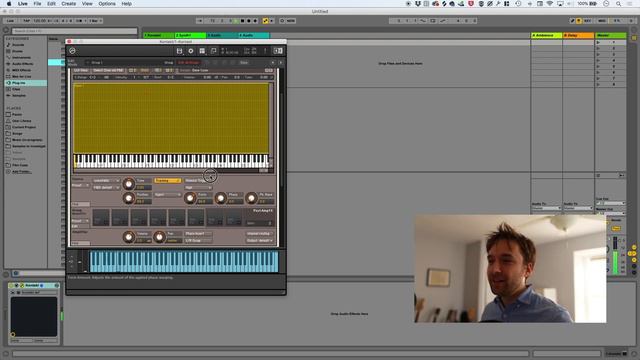Viewport: 640px width, 360px height.
Task: Adjust the Volume knob in Amplifier
Action: [128, 237]
